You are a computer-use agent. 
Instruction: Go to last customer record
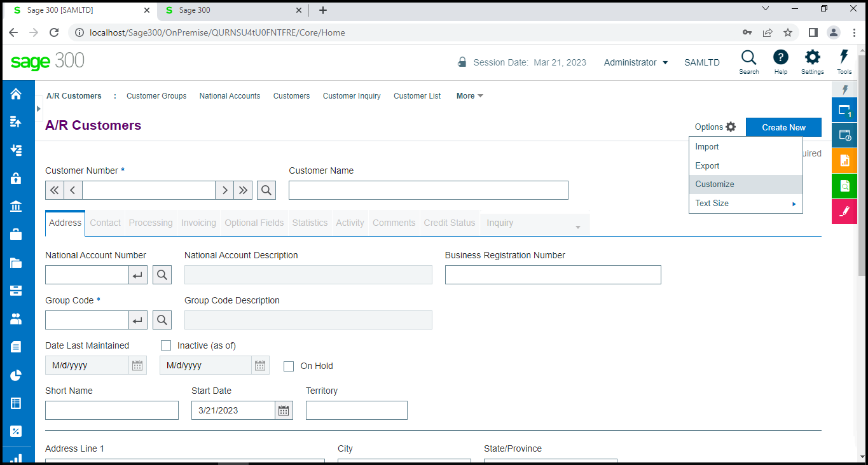244,190
